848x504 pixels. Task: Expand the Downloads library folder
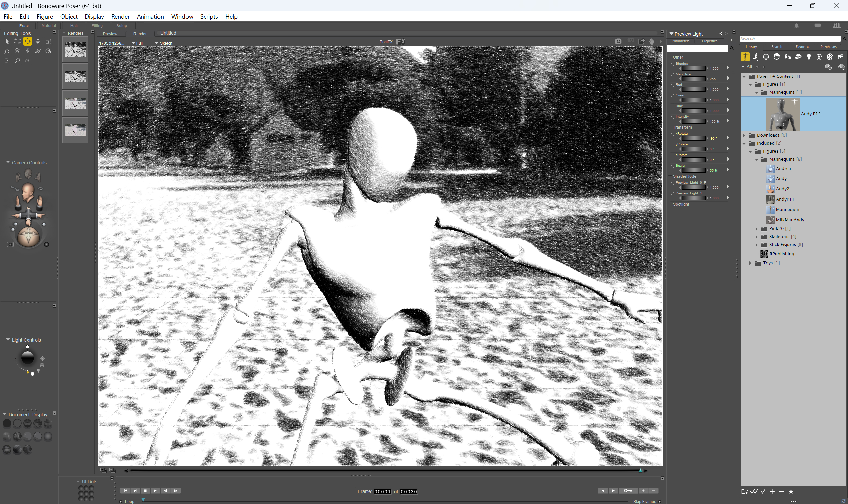tap(744, 135)
